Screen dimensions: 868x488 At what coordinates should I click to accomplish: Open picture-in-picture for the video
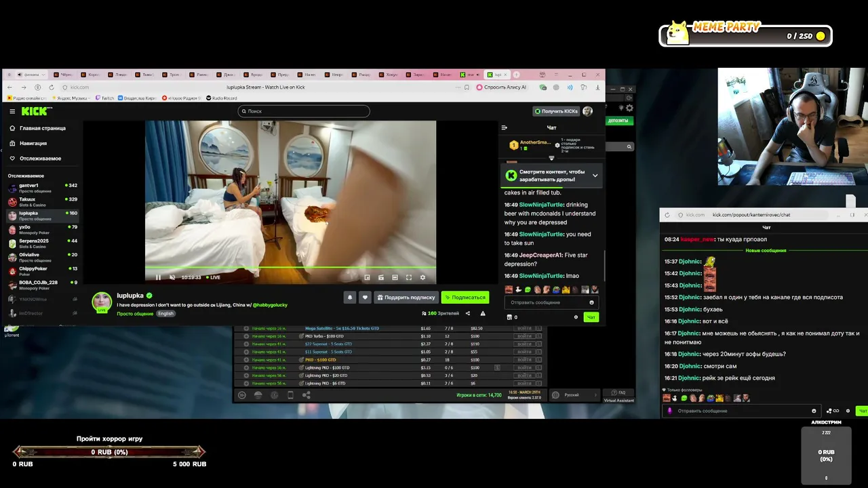point(367,277)
